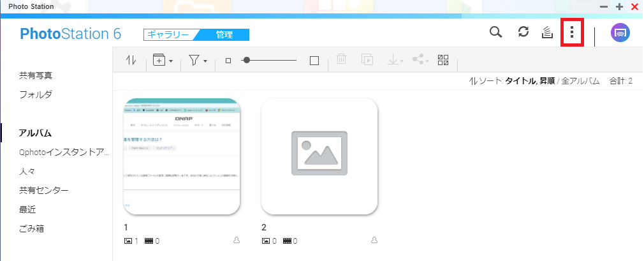Open Qphotoインスタントア... in sidebar
The width and height of the screenshot is (644, 261).
(64, 152)
